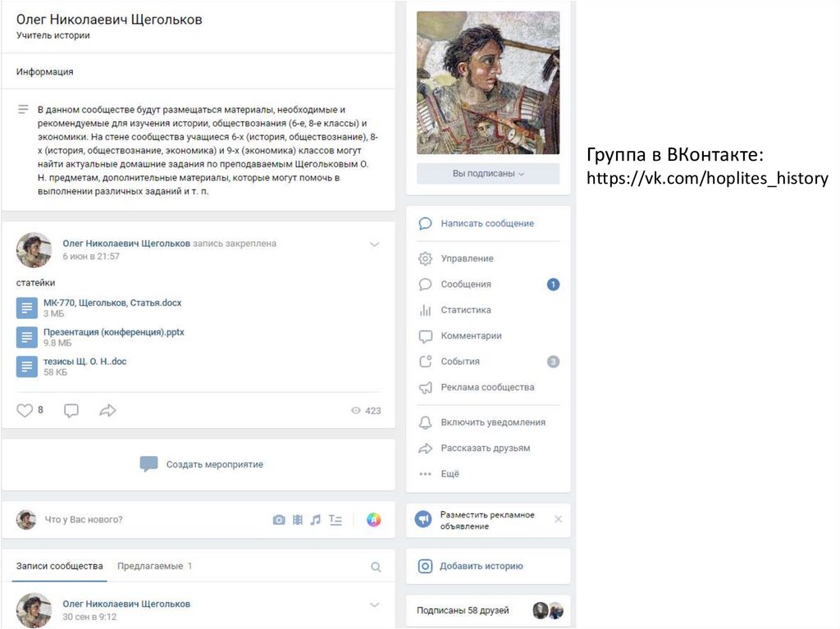Click the gear icon next to Управление

[426, 259]
